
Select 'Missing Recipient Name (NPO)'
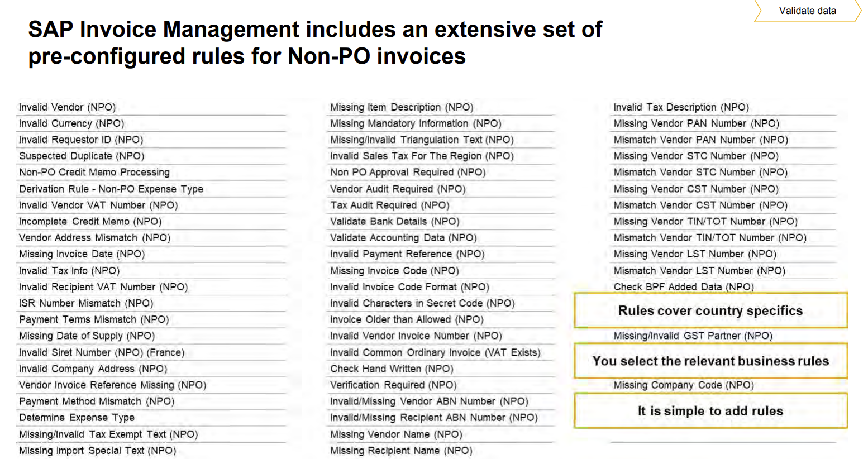(x=401, y=450)
